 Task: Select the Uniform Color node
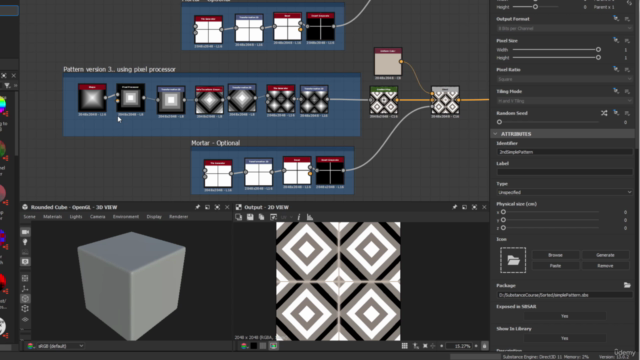click(x=388, y=61)
